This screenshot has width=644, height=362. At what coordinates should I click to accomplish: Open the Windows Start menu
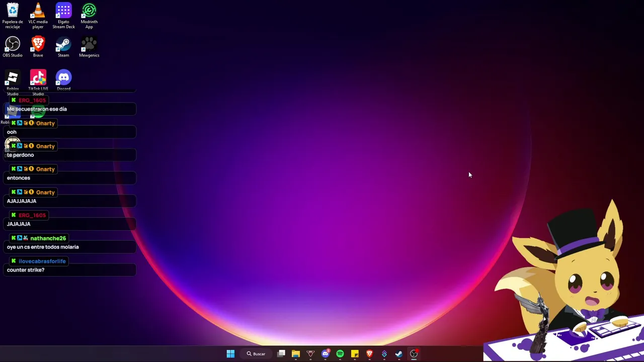(230, 354)
